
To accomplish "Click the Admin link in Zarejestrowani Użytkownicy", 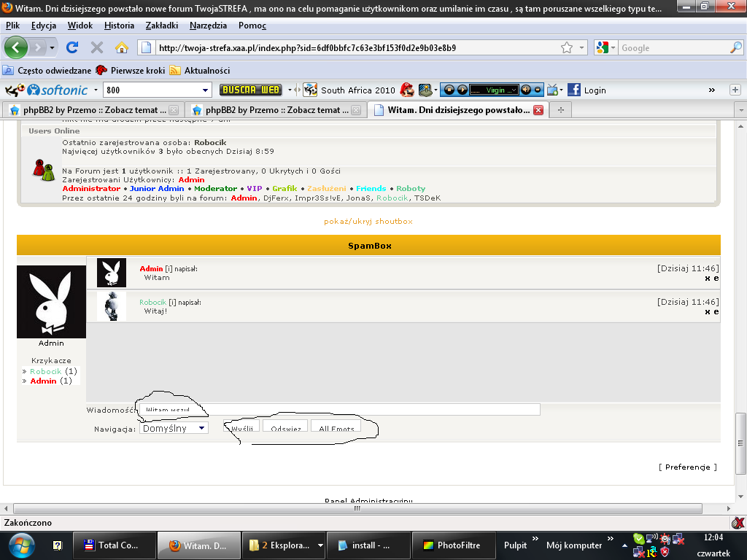I will coord(191,179).
